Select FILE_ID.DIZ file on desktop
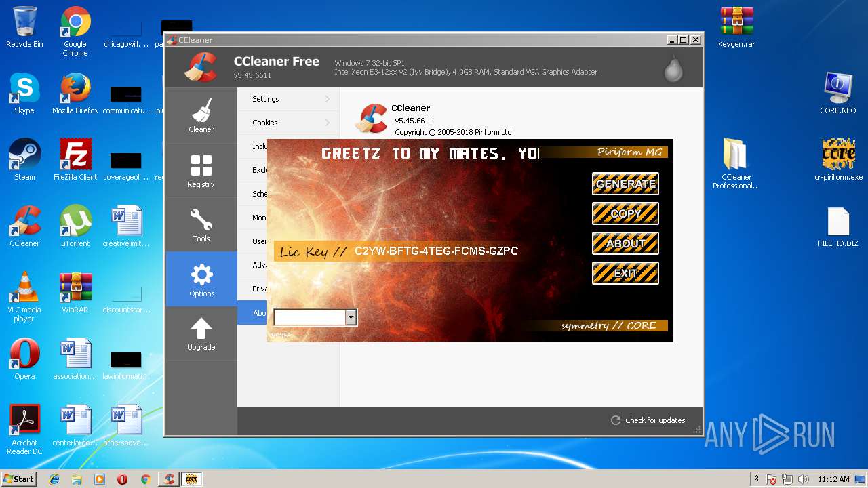Image resolution: width=868 pixels, height=488 pixels. (838, 226)
